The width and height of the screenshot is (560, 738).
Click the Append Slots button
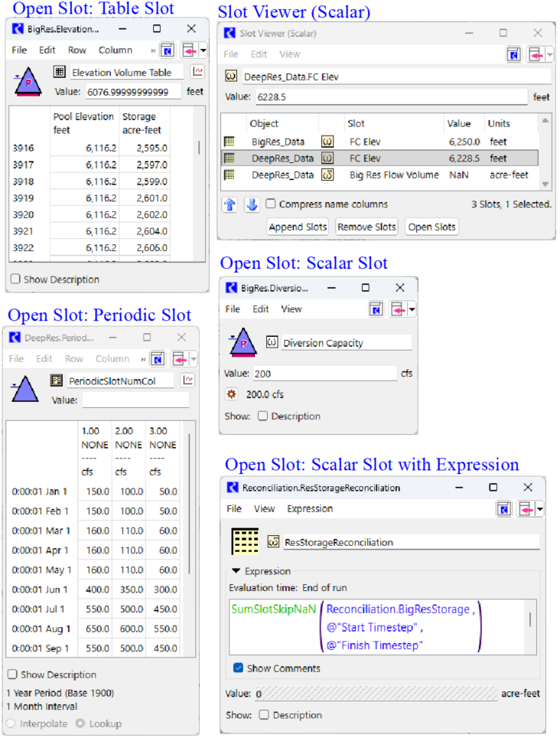point(298,227)
